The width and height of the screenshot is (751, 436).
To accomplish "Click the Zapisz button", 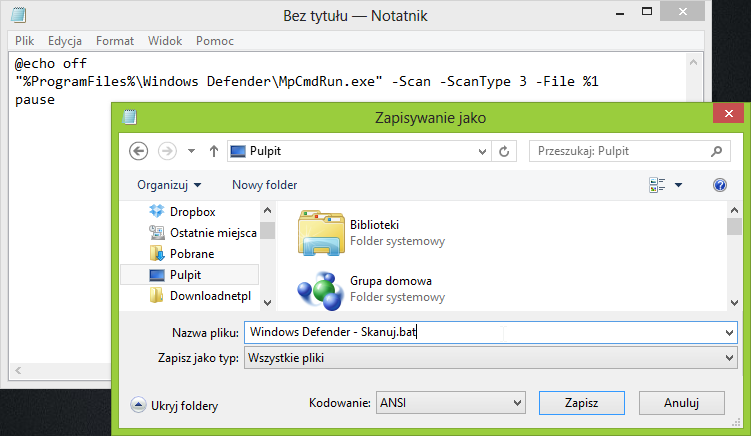I will point(581,403).
